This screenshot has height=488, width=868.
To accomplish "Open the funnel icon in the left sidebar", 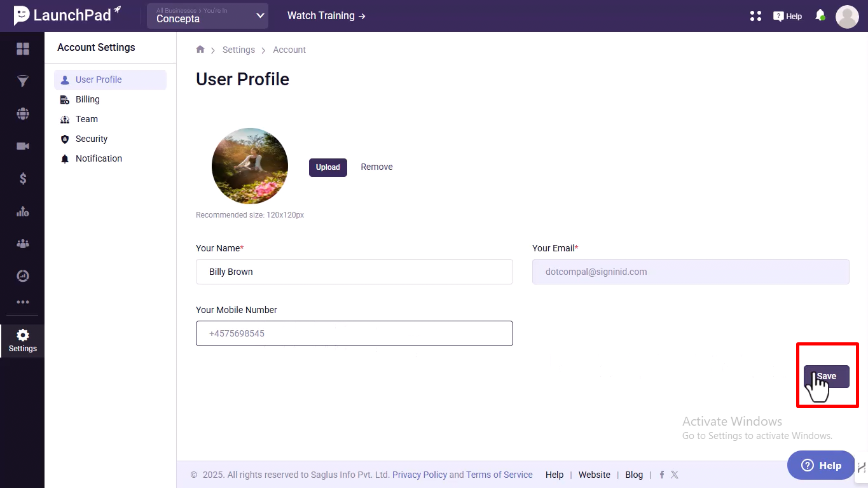I will coord(23,81).
